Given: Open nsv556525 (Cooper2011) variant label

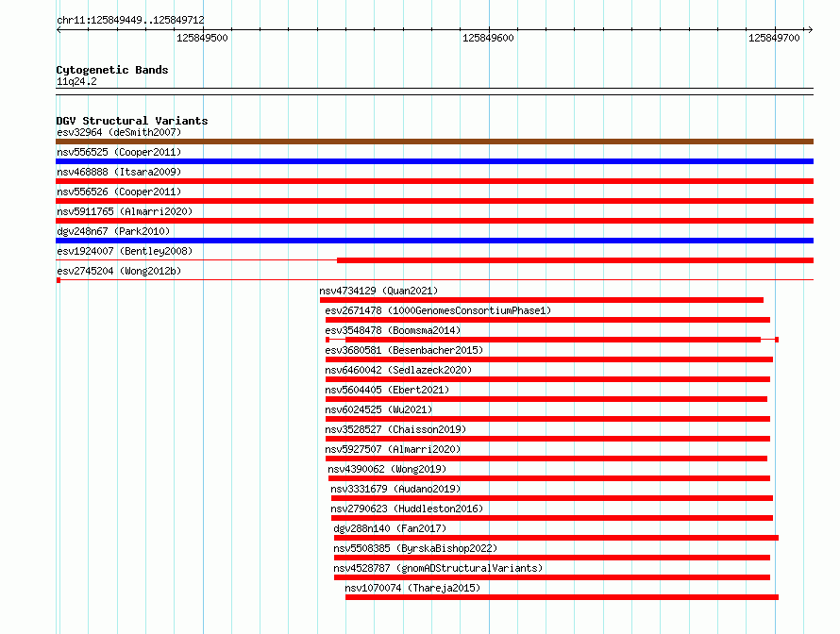Looking at the screenshot, I should pos(119,152).
